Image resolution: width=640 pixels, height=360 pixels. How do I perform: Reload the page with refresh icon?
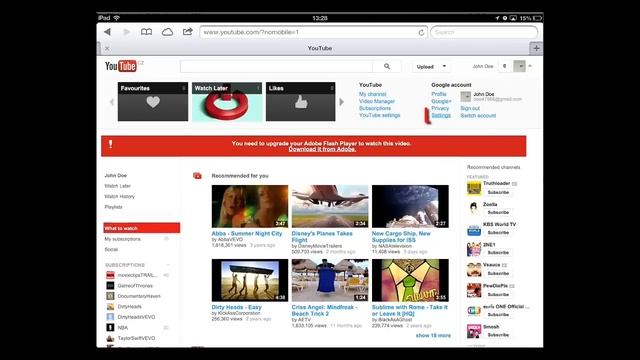point(421,32)
